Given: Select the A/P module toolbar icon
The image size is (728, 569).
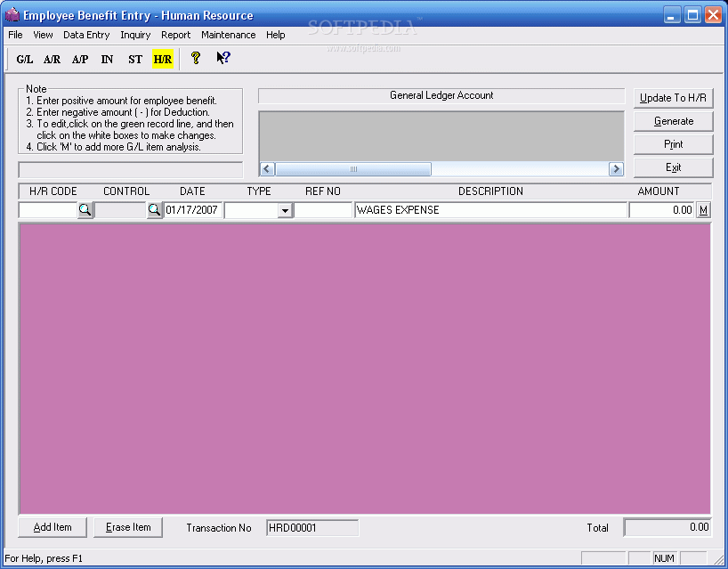Looking at the screenshot, I should 80,59.
